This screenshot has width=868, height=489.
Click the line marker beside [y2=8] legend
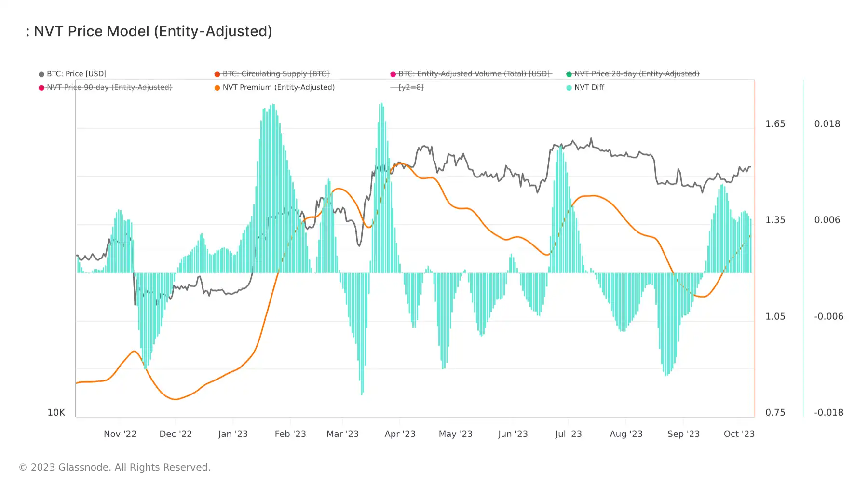[x=393, y=88]
